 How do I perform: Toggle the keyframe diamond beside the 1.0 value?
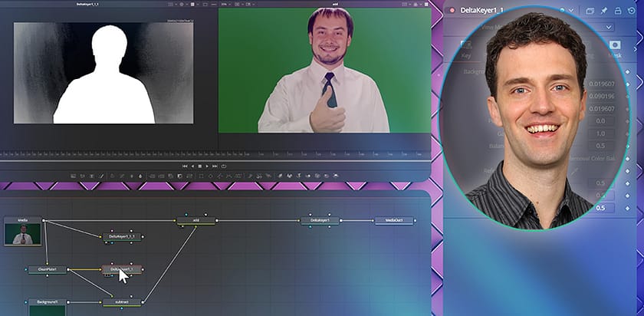628,133
